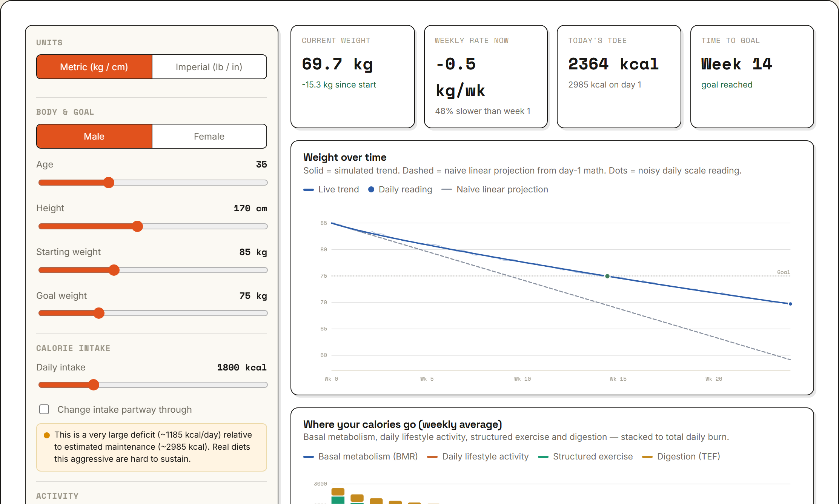
Task: Toggle Daily reading legend entry
Action: coord(400,189)
